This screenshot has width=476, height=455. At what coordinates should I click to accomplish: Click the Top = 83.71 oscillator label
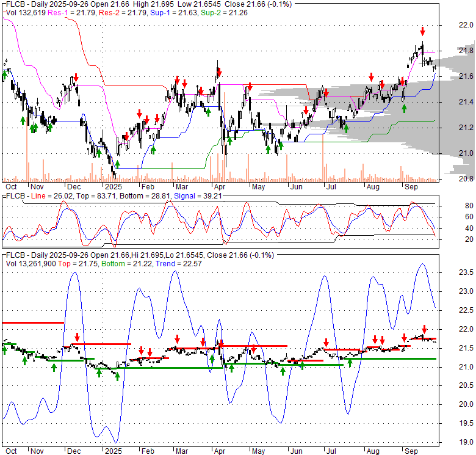pyautogui.click(x=96, y=196)
